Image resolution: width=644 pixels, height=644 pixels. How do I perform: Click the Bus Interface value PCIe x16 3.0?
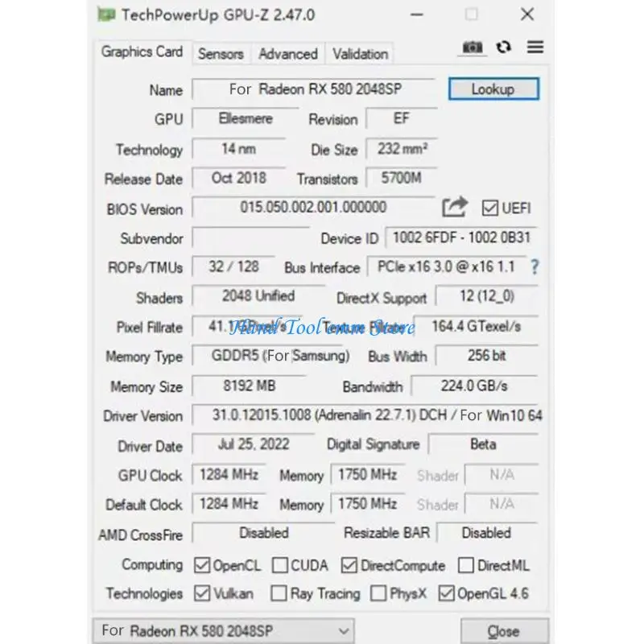[446, 267]
